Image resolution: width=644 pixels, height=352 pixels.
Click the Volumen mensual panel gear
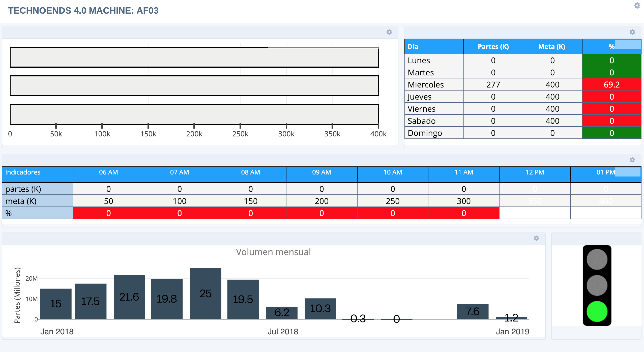(x=536, y=238)
